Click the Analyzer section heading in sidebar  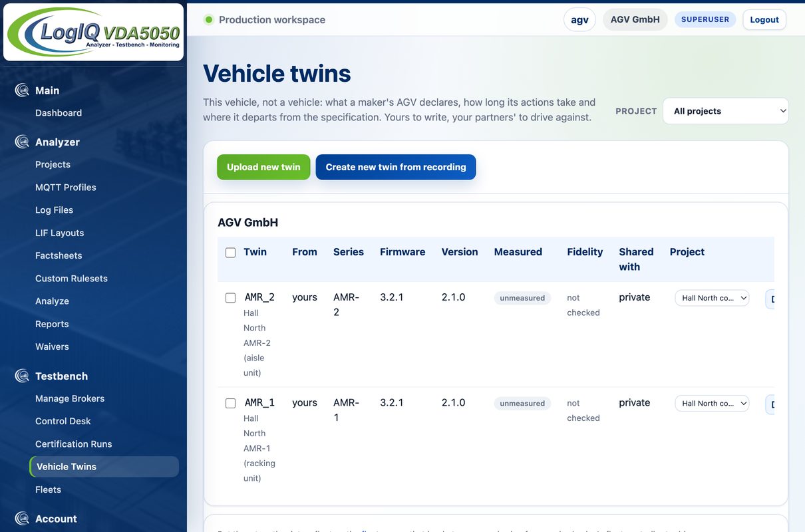coord(57,142)
